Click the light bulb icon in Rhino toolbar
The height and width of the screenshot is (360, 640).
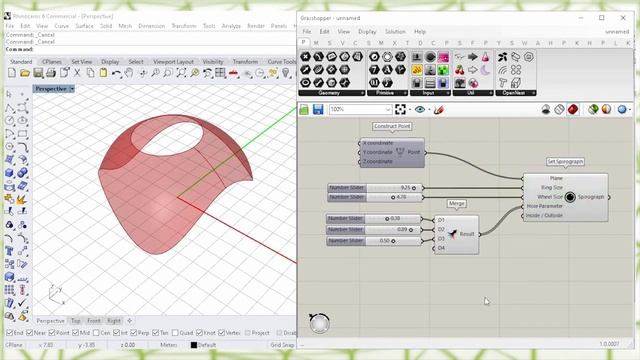[x=286, y=73]
